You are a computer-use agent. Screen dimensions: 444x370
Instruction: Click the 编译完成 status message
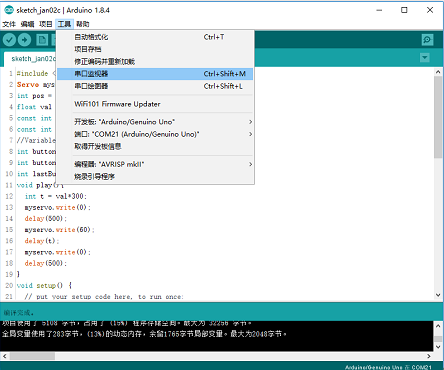(x=19, y=313)
